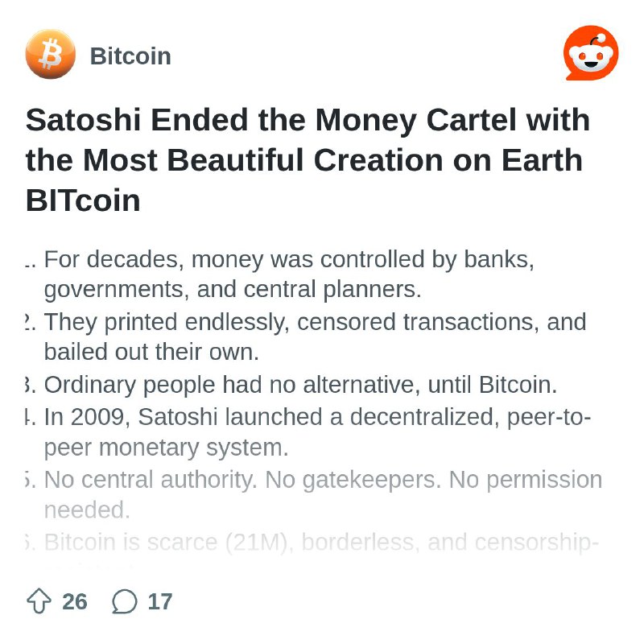644x644 pixels.
Task: Open comments via the speech bubble icon
Action: pos(125,601)
